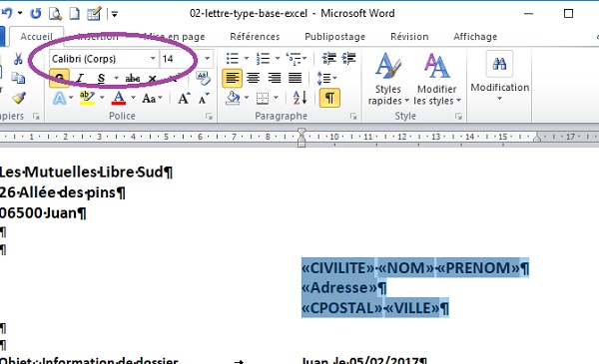Click Modifier les styles button
599x364 pixels.
point(437,79)
